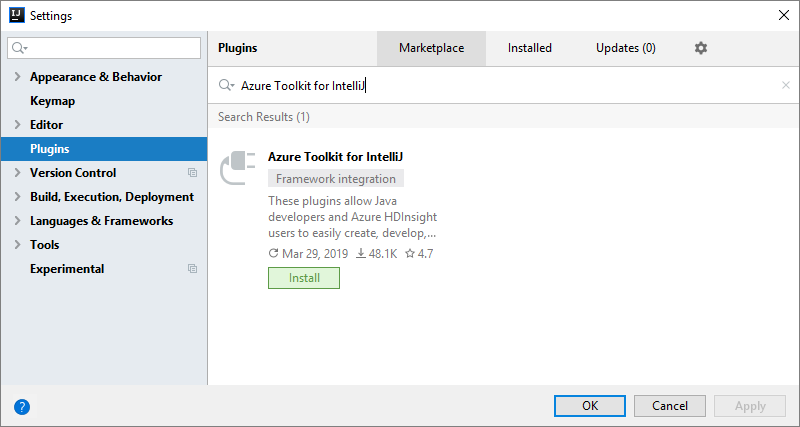Image resolution: width=800 pixels, height=427 pixels.
Task: Open the Updates (0) tab
Action: (x=626, y=48)
